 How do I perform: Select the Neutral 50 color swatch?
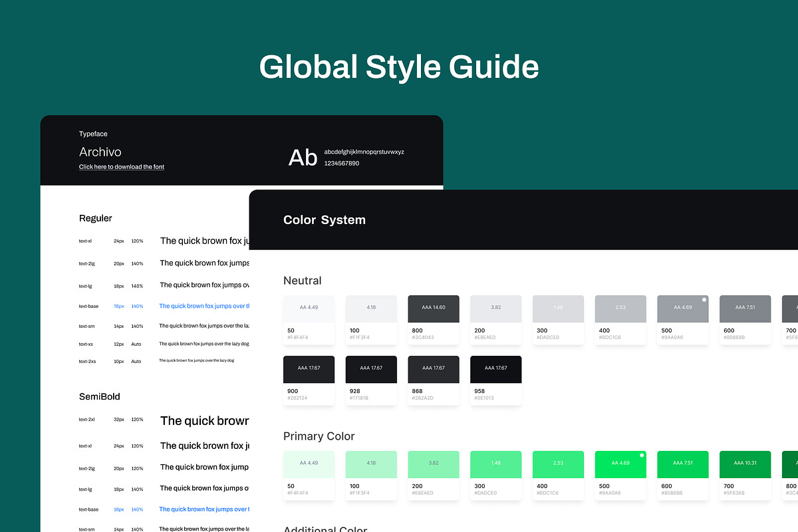(309, 320)
